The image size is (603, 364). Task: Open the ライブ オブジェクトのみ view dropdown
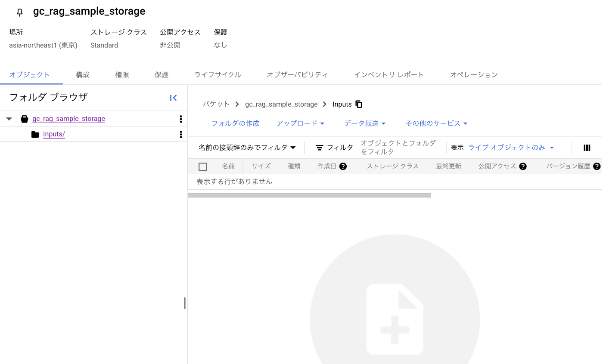pos(511,148)
